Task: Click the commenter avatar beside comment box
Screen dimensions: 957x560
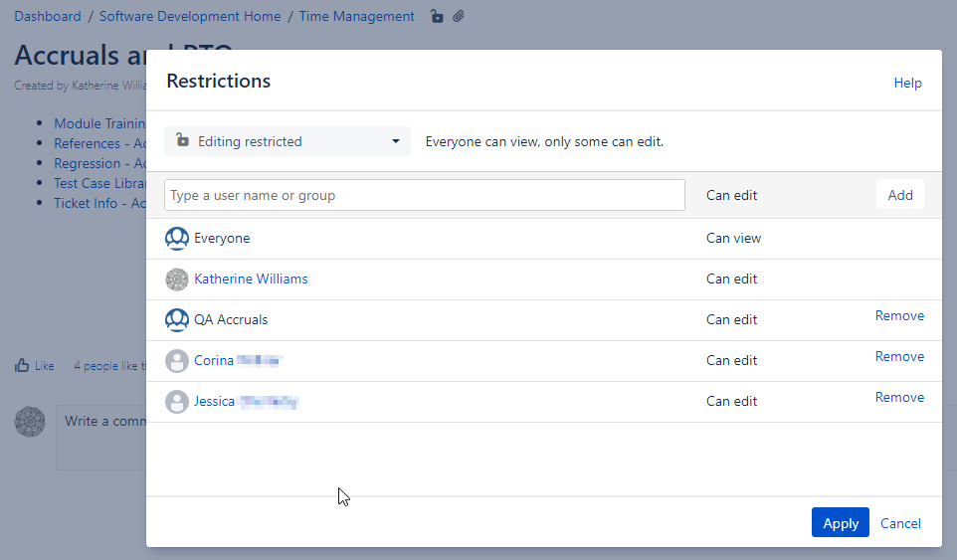Action: coord(30,422)
